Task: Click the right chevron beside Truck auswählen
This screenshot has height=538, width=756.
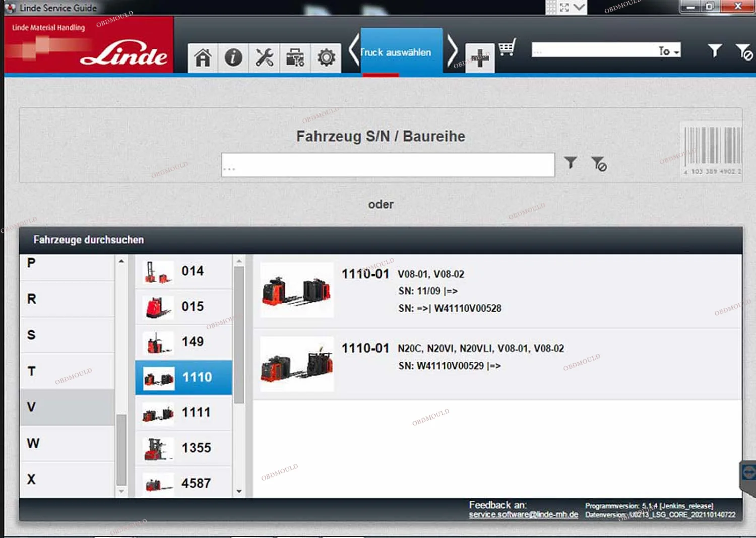Action: [452, 50]
